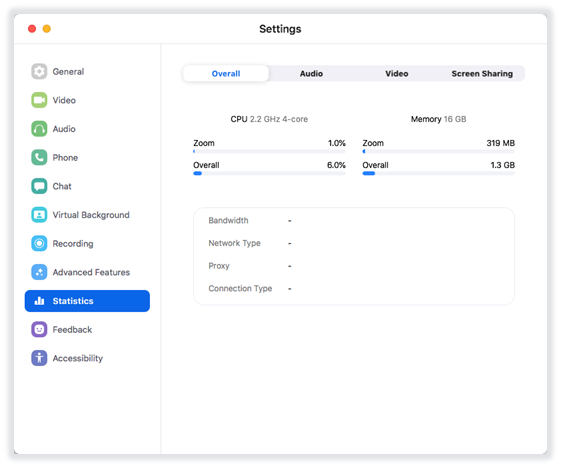
Task: Select Audio label in sidebar
Action: [64, 129]
